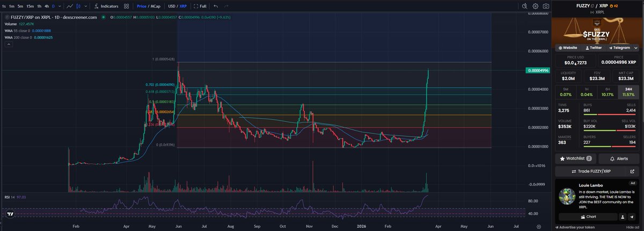Click Advertise your token link
Screen dimensions: 644x231
click(x=576, y=227)
